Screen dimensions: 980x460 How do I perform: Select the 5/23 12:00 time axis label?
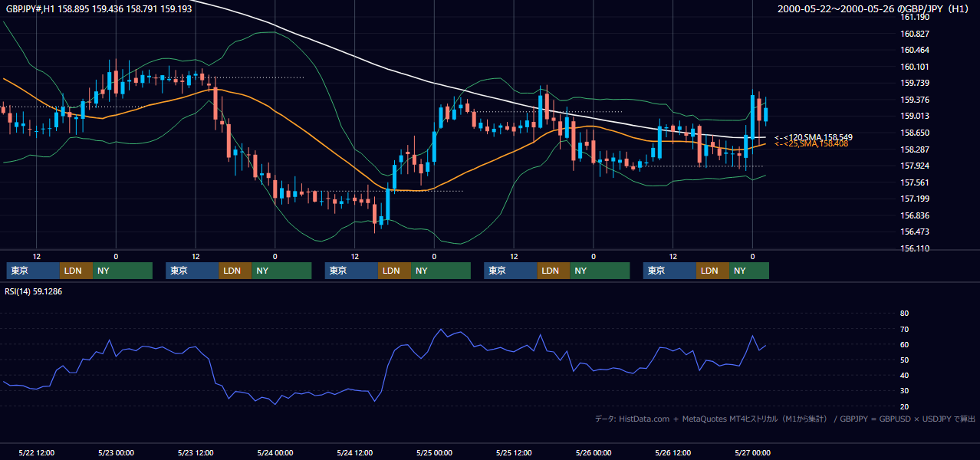[x=196, y=453]
